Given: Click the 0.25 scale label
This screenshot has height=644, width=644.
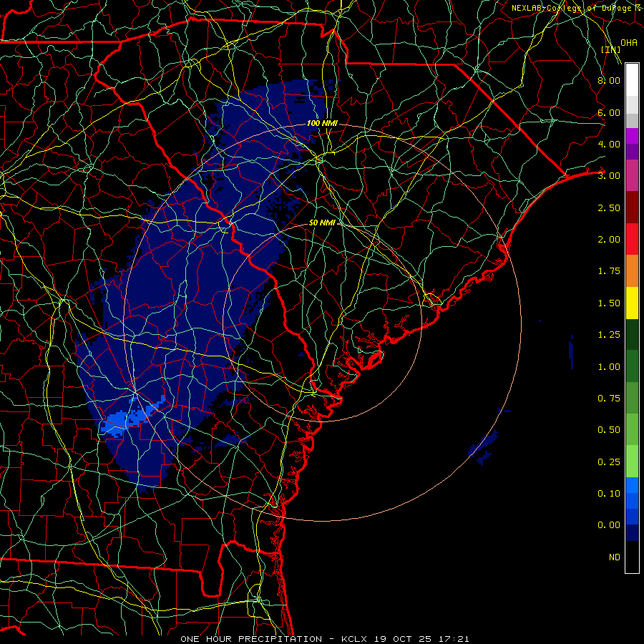Looking at the screenshot, I should tap(609, 462).
